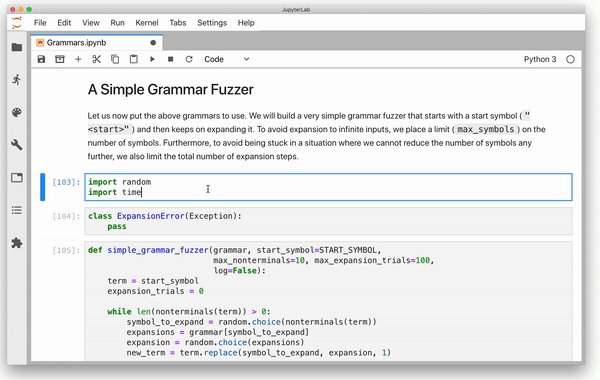Insert a new cell with the plus icon
600x380 pixels.
78,59
